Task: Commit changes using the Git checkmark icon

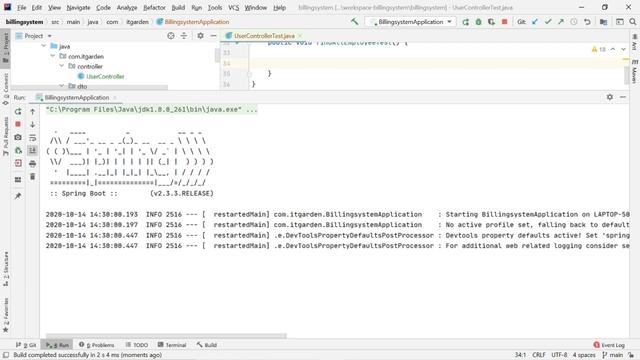Action: pyautogui.click(x=548, y=22)
